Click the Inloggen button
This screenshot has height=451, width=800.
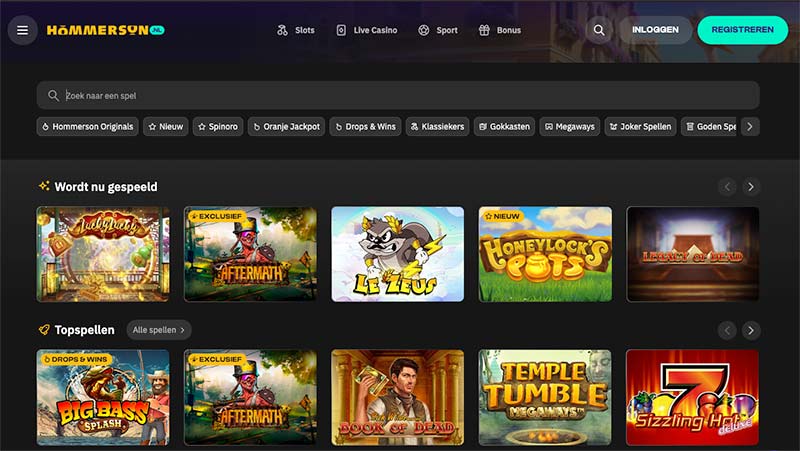tap(655, 30)
